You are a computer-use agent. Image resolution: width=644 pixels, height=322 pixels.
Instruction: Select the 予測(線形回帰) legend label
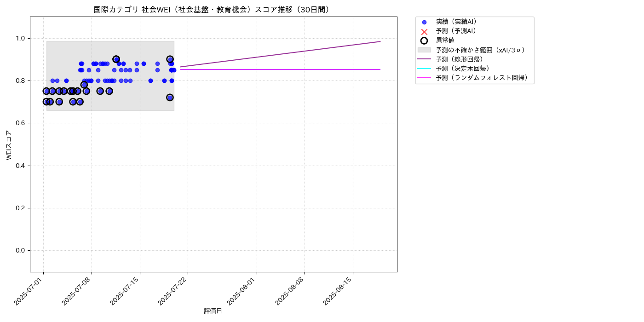tap(460, 59)
